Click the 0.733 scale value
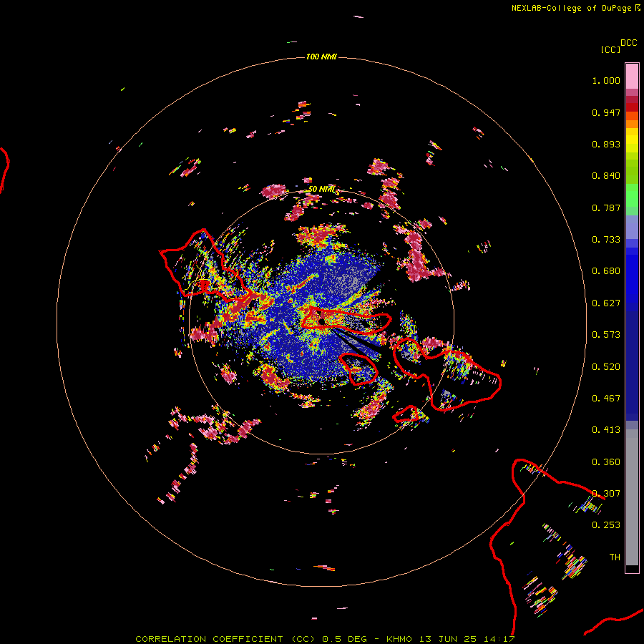This screenshot has height=644, width=644. (606, 240)
